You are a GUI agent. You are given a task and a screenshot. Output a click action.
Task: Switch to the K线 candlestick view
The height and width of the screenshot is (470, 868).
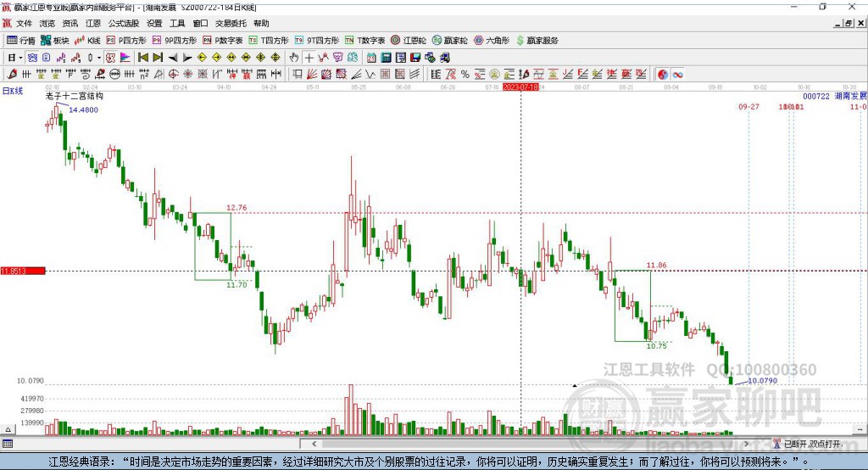point(87,41)
